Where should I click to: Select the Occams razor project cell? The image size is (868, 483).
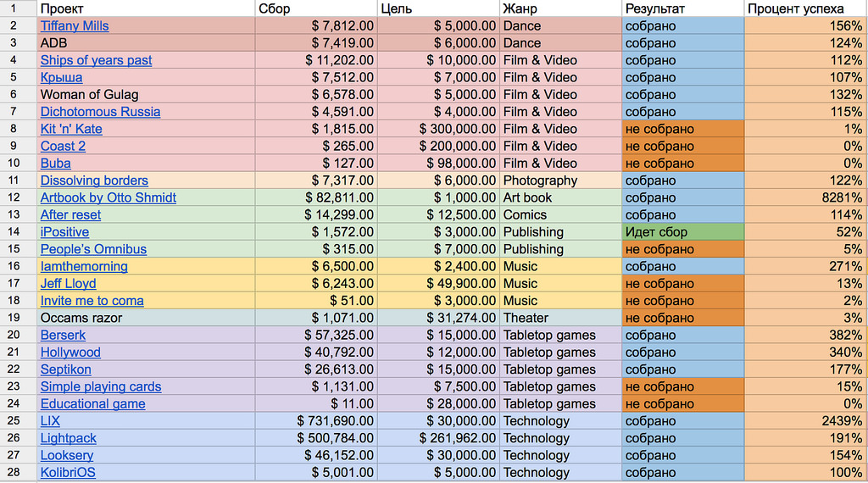click(146, 318)
